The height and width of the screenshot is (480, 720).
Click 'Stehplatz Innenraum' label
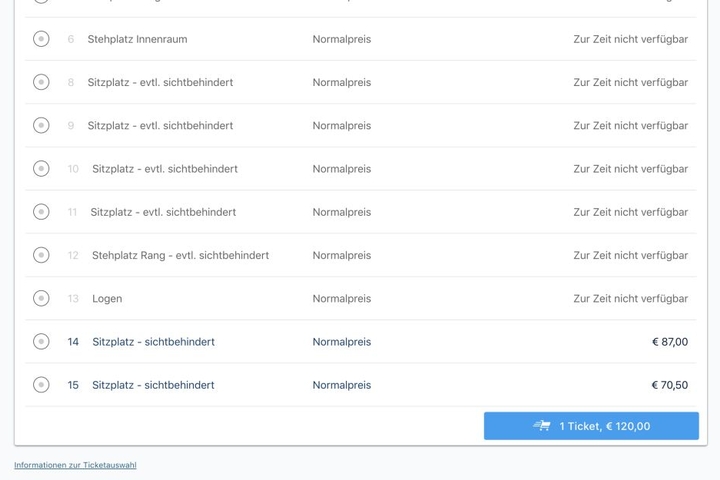(x=137, y=40)
